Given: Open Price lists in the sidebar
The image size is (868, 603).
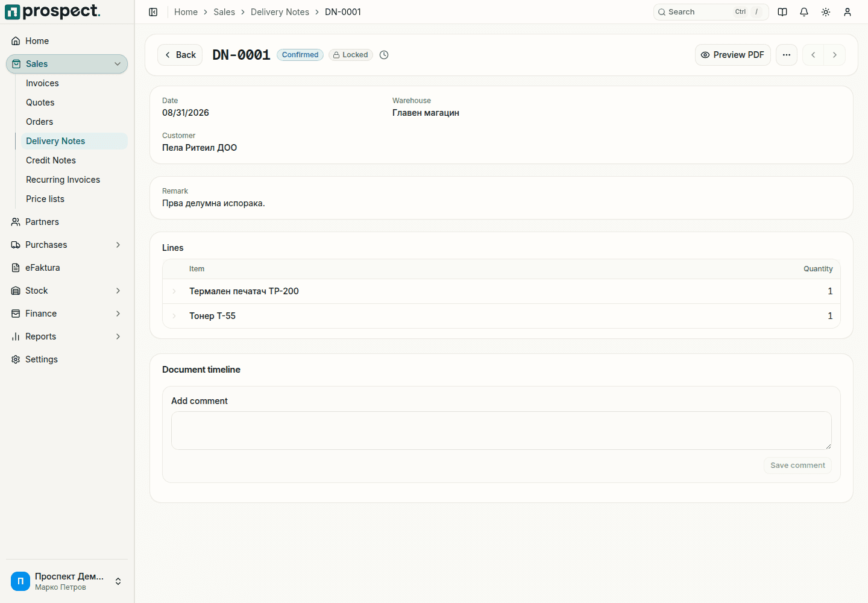Looking at the screenshot, I should (74, 199).
